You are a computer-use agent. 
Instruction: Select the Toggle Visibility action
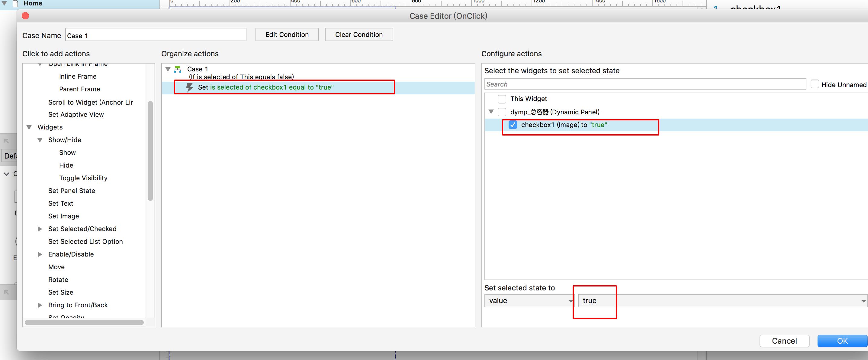click(83, 178)
